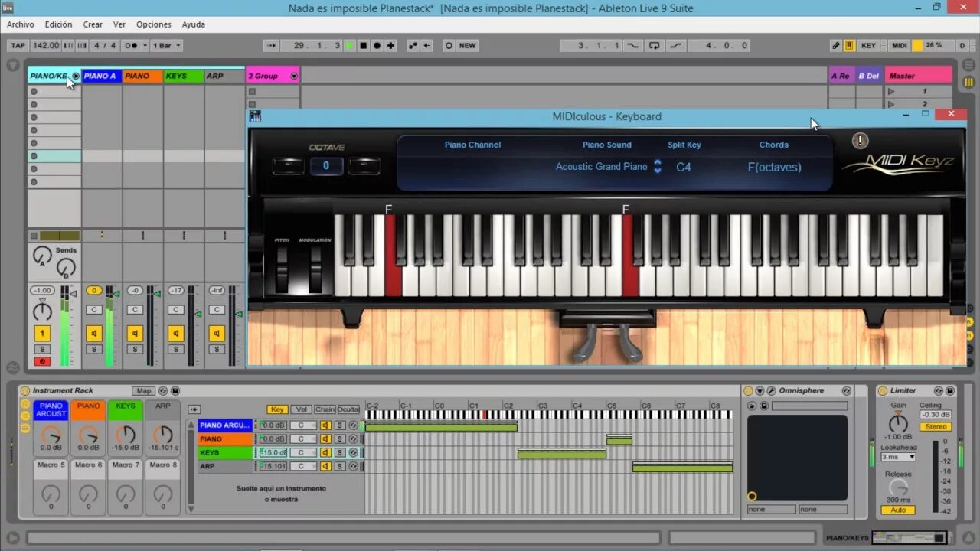Switch to Session view selector icon
Screen dimensions: 980x551
click(x=969, y=82)
